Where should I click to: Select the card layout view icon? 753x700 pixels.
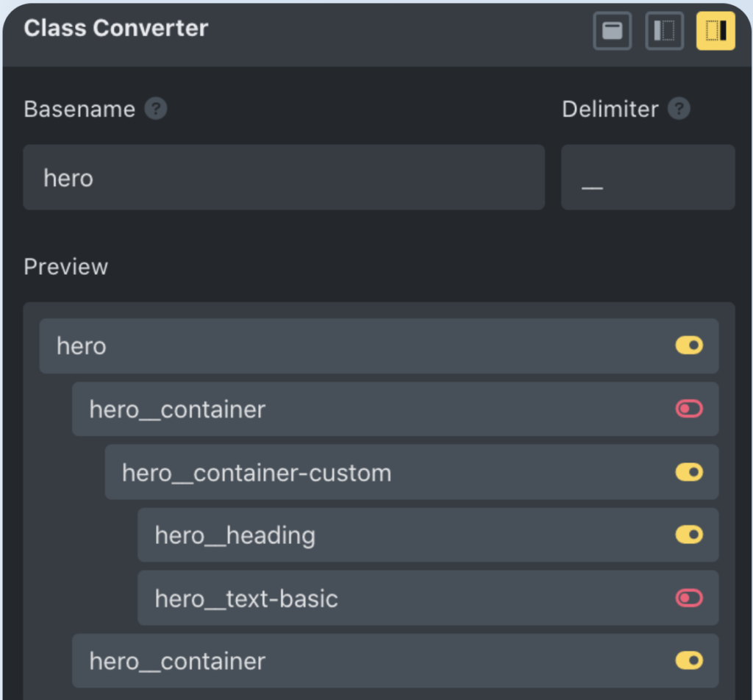tap(612, 31)
